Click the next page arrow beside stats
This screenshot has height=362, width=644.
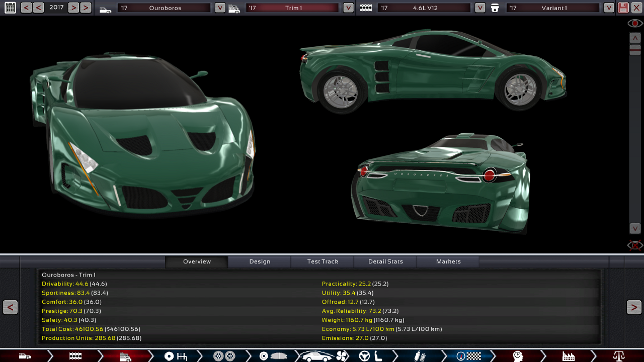(634, 307)
